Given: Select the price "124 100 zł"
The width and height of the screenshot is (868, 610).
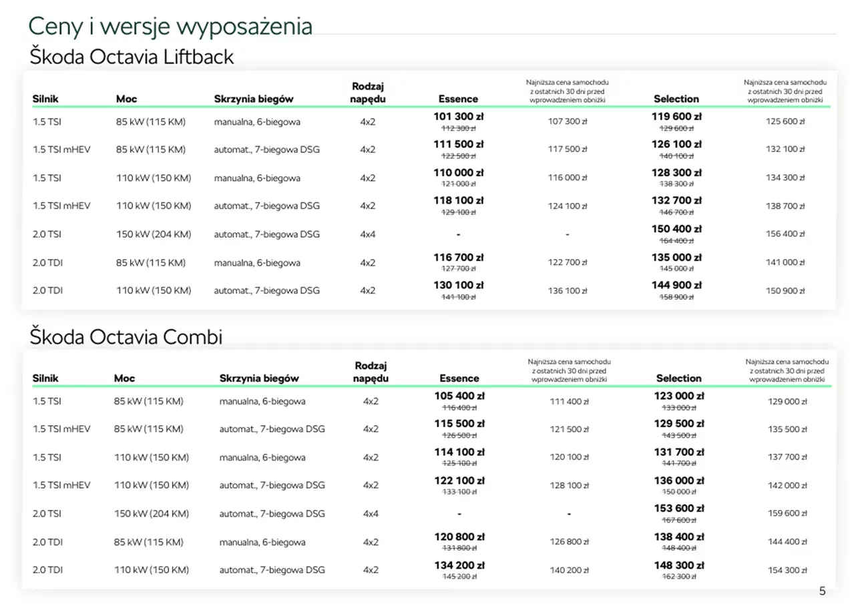Looking at the screenshot, I should click(x=568, y=206).
